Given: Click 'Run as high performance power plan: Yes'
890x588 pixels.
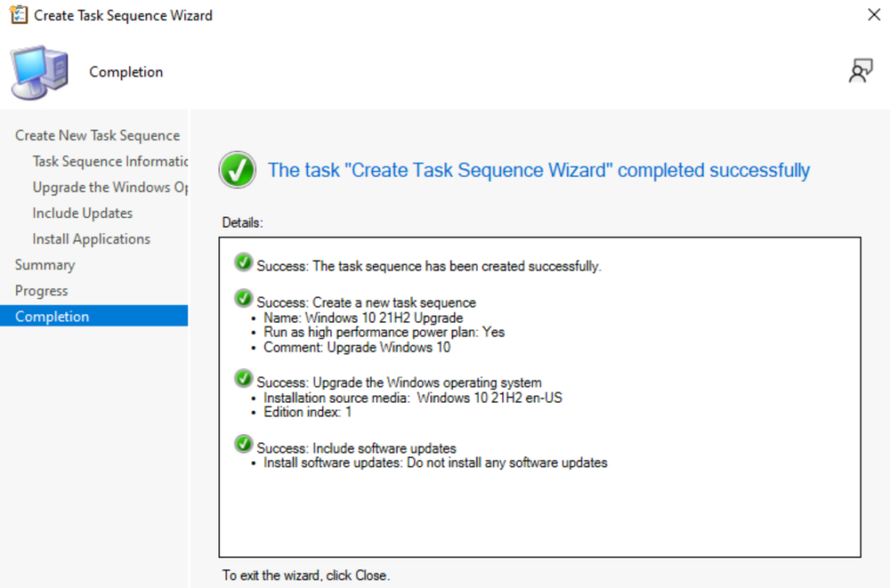Looking at the screenshot, I should (384, 333).
